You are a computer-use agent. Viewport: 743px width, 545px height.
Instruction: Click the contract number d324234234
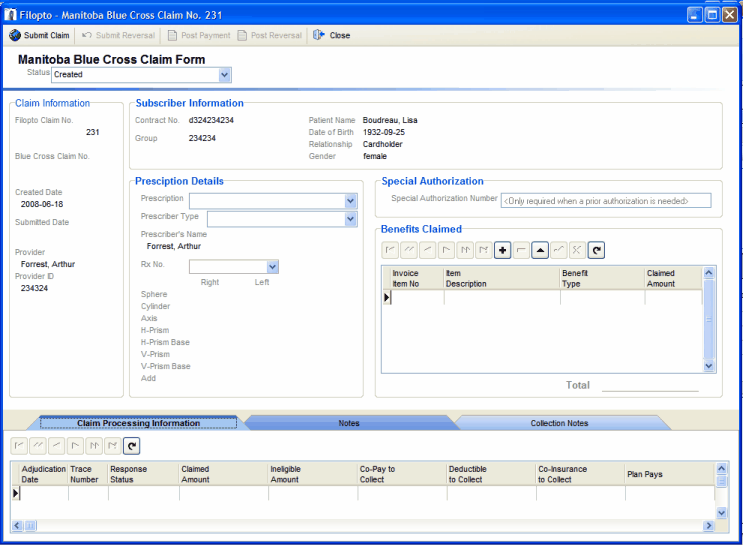pyautogui.click(x=211, y=120)
